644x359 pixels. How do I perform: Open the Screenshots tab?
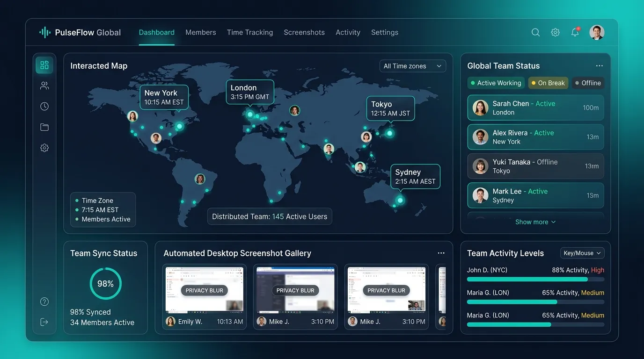pos(304,32)
